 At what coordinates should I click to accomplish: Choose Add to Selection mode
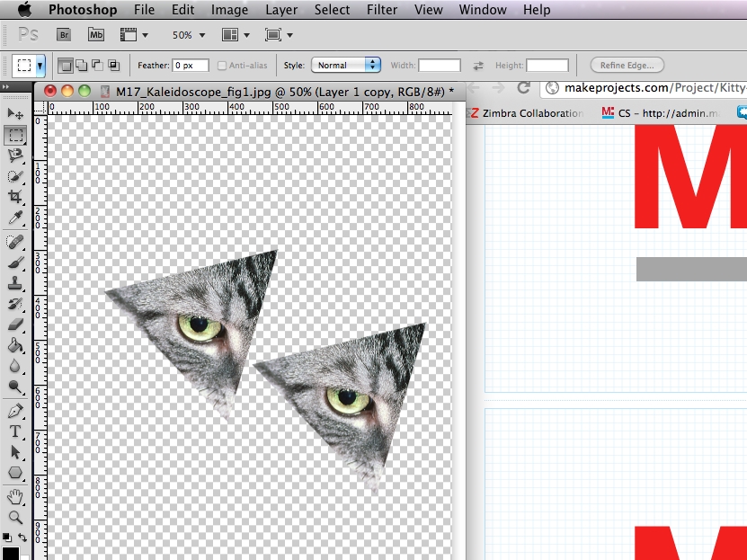(x=82, y=66)
